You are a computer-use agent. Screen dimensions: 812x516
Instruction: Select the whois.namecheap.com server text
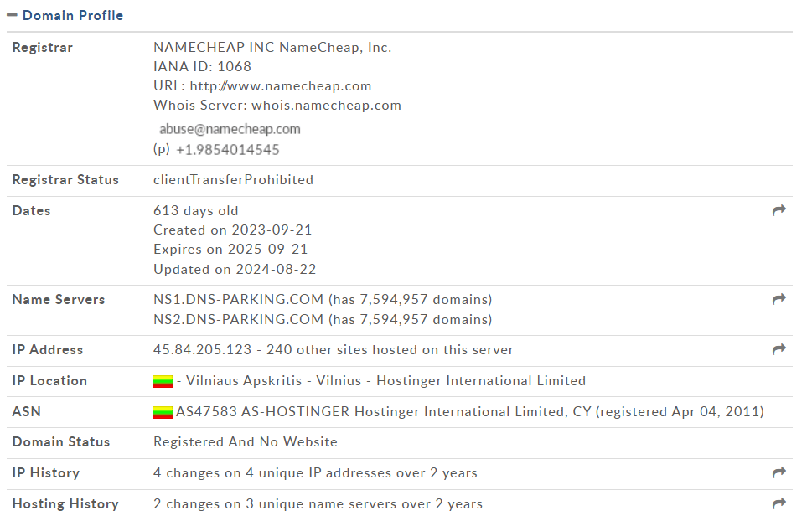(326, 106)
